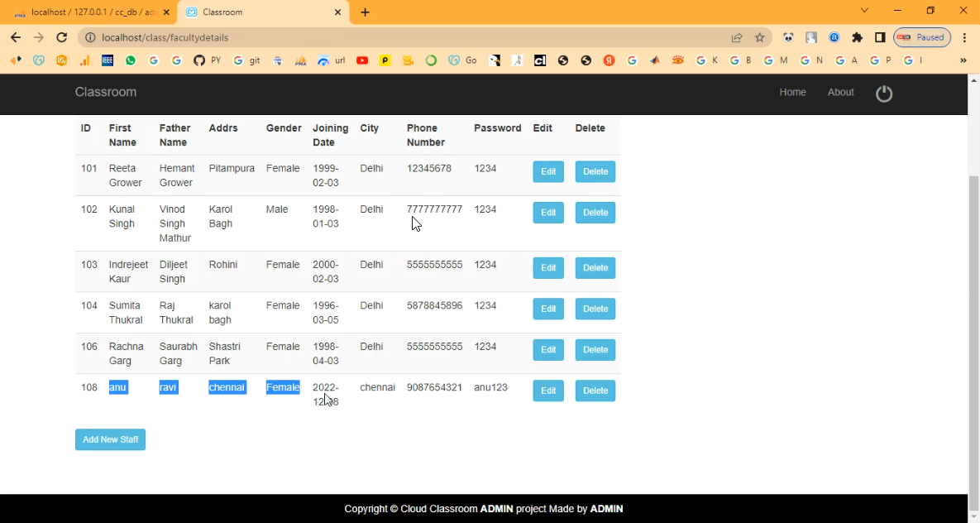This screenshot has width=980, height=523.
Task: Open the About navbar link
Action: [840, 92]
